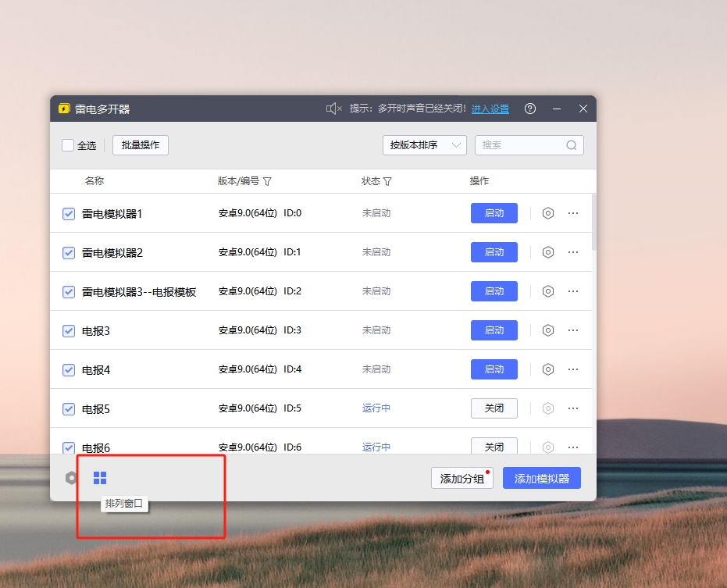Uncheck the 电报5 checkbox

click(x=68, y=408)
